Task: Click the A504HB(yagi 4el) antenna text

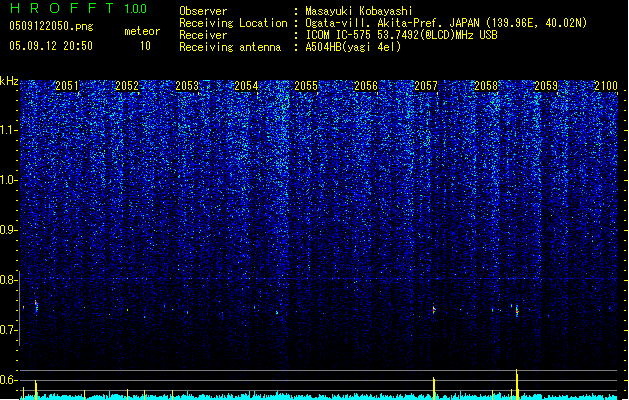Action: click(353, 47)
